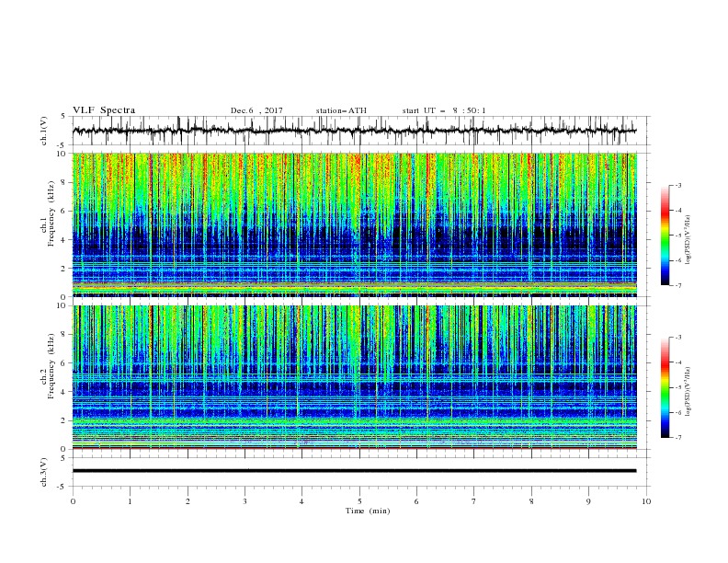This screenshot has width=728, height=563.
Task: Click time axis tick label "5"
Action: click(x=359, y=501)
